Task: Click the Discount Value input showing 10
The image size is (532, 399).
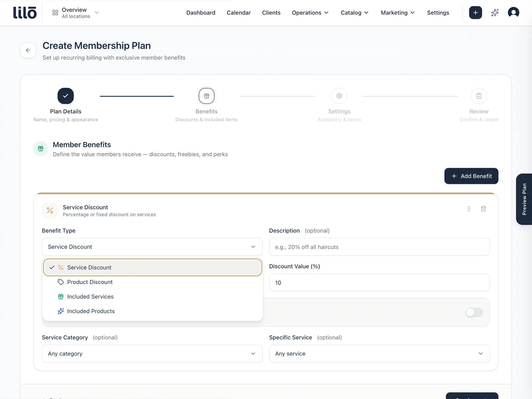Action: [x=379, y=282]
